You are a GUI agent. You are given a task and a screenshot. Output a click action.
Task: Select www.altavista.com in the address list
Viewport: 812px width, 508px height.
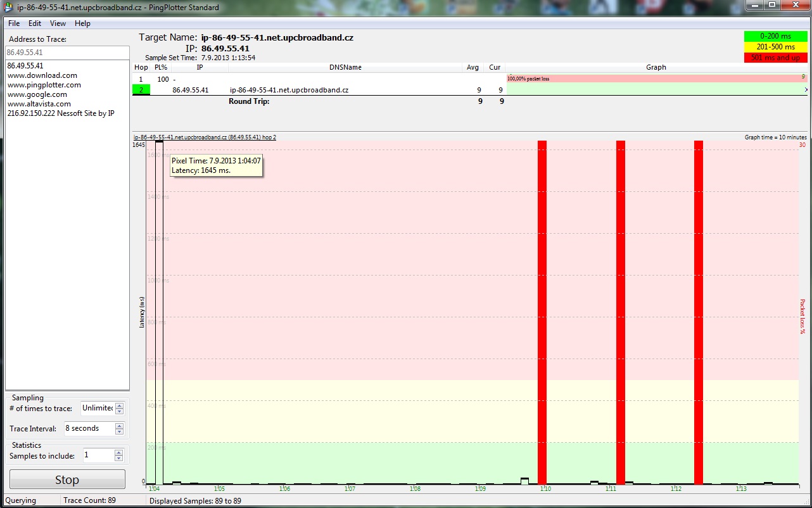click(x=39, y=104)
